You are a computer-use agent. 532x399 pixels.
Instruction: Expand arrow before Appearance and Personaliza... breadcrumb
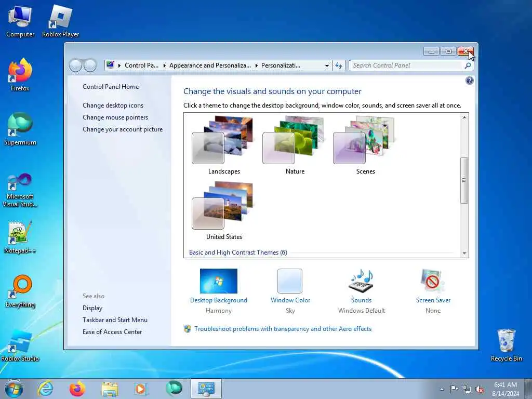164,66
